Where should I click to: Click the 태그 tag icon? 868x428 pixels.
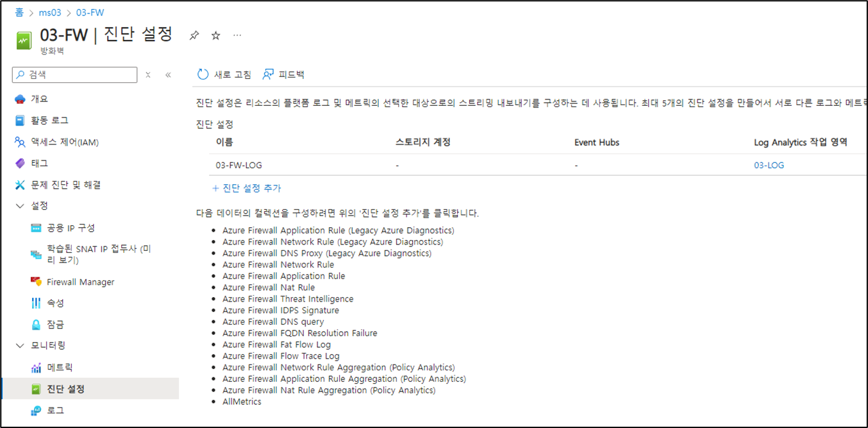[x=19, y=164]
